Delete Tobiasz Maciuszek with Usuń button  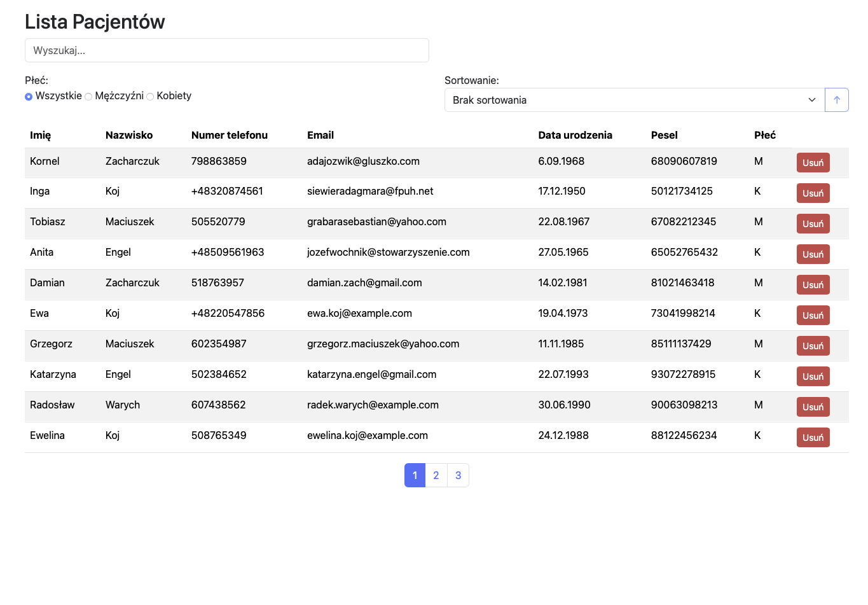click(813, 224)
